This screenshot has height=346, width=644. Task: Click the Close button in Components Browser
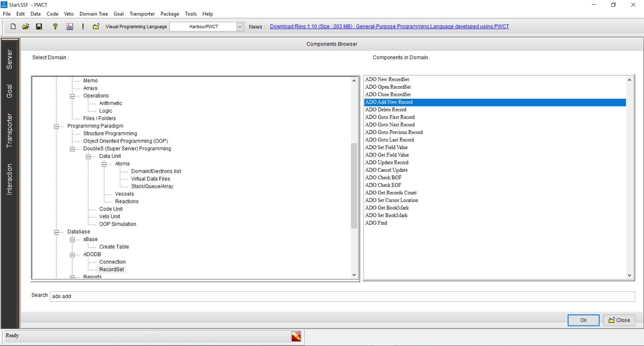pyautogui.click(x=619, y=320)
